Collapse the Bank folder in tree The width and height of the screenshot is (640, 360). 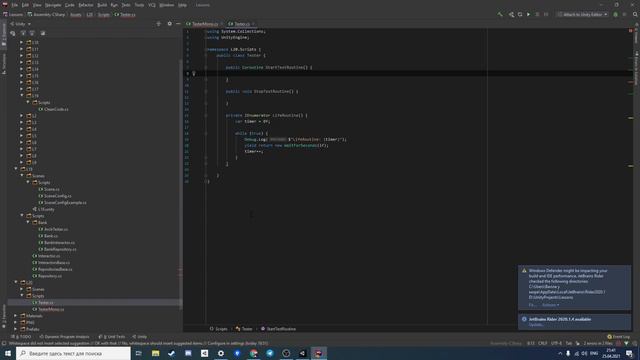28,222
